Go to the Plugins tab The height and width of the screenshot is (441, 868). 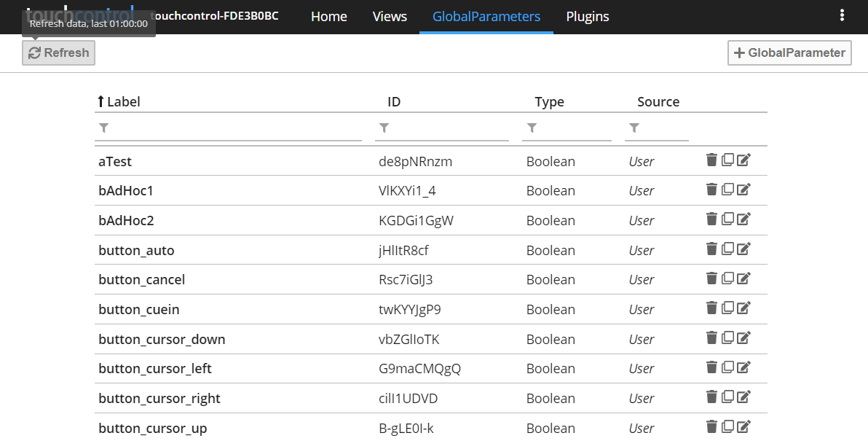pyautogui.click(x=587, y=16)
